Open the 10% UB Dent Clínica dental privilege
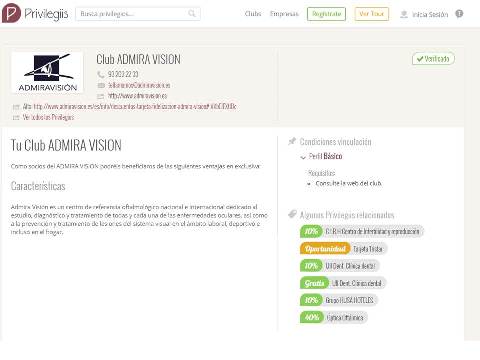480x360 pixels. pos(340,266)
